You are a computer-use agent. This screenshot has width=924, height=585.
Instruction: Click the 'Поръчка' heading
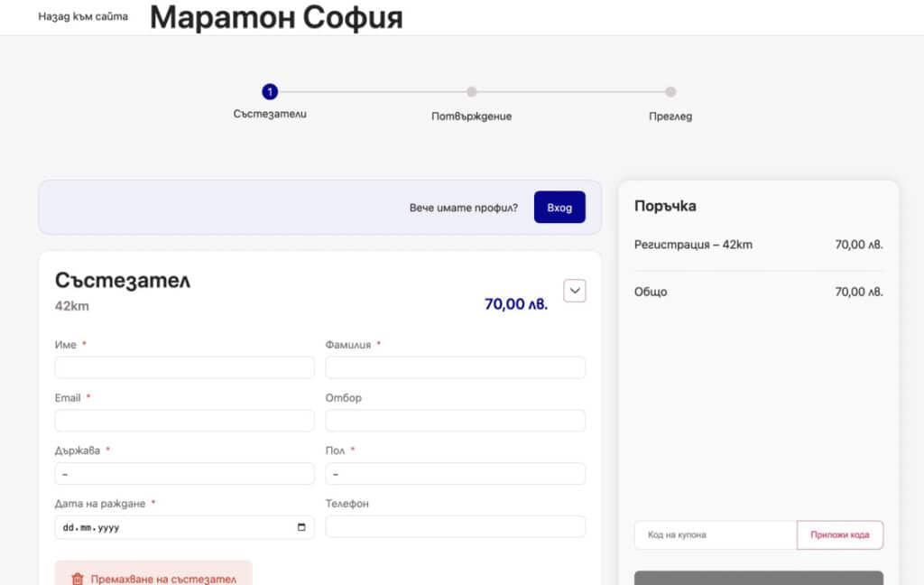665,206
